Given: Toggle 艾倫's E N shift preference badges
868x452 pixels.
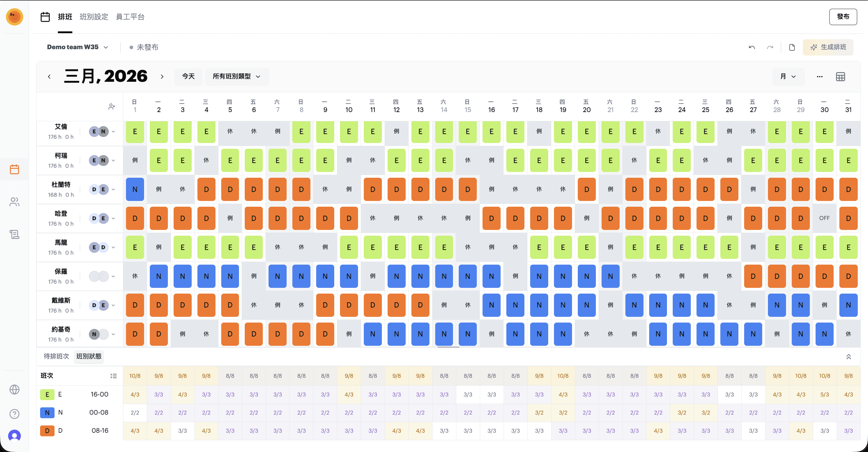Looking at the screenshot, I should click(x=99, y=132).
